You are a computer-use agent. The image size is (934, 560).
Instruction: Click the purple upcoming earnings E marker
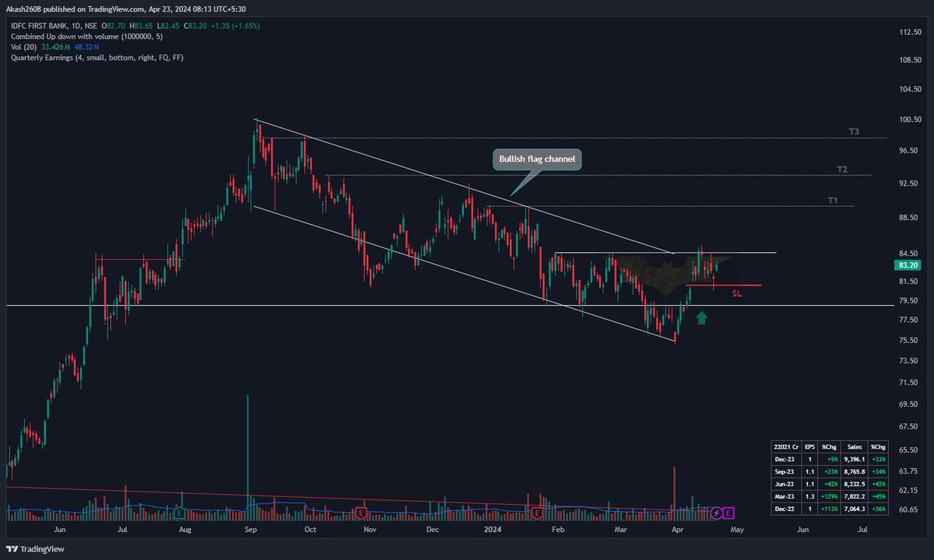click(x=729, y=513)
